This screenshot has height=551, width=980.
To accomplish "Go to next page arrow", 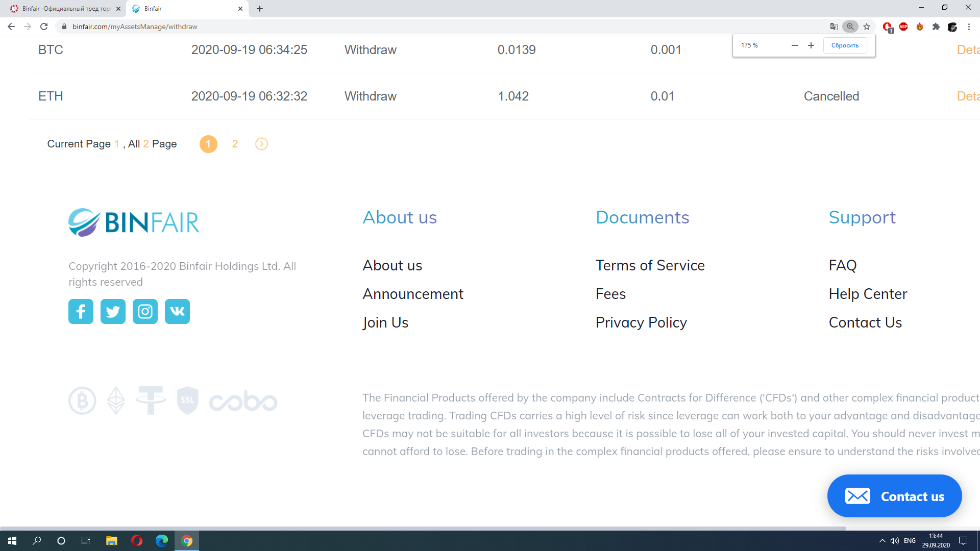I will point(261,144).
